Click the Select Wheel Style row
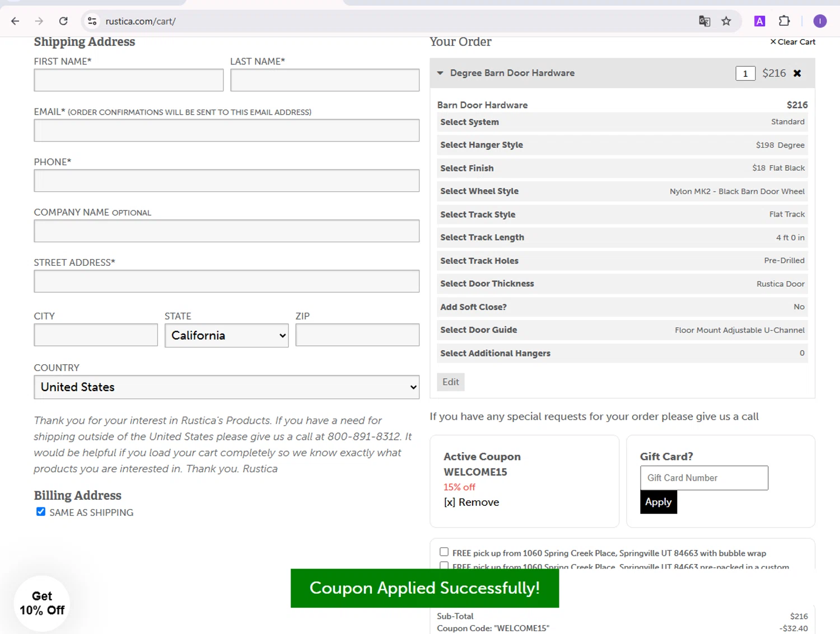Screen dimensions: 840x634 [622, 191]
